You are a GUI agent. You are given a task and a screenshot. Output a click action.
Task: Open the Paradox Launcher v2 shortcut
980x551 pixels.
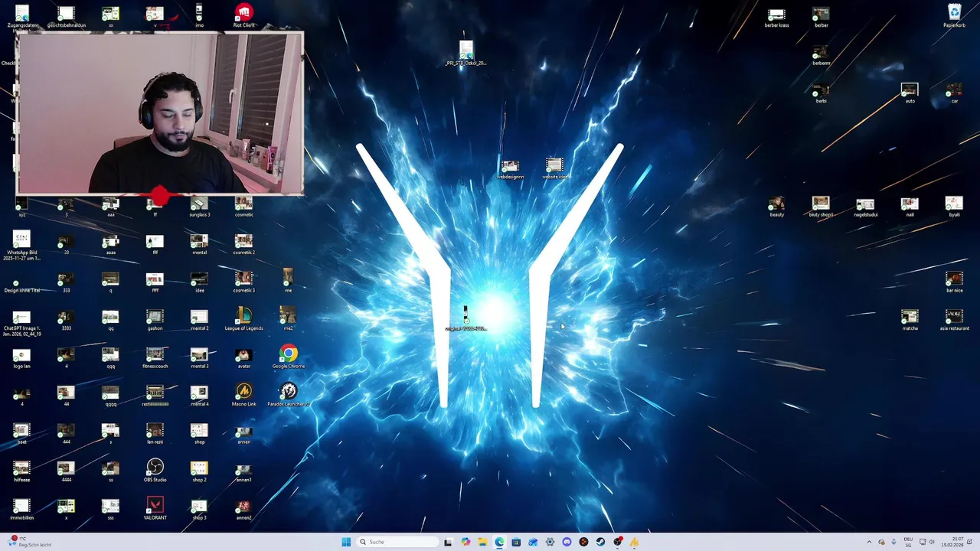pos(288,394)
